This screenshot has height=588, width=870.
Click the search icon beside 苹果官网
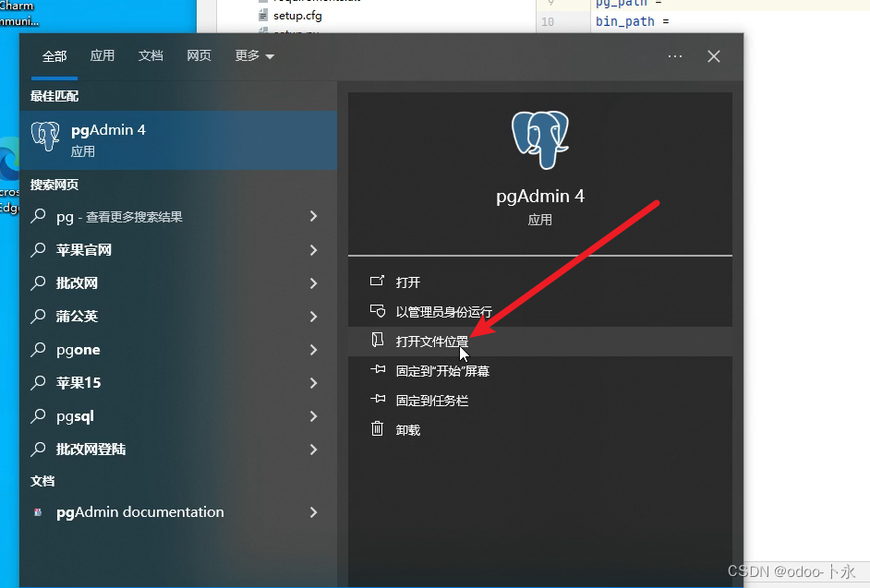[38, 249]
